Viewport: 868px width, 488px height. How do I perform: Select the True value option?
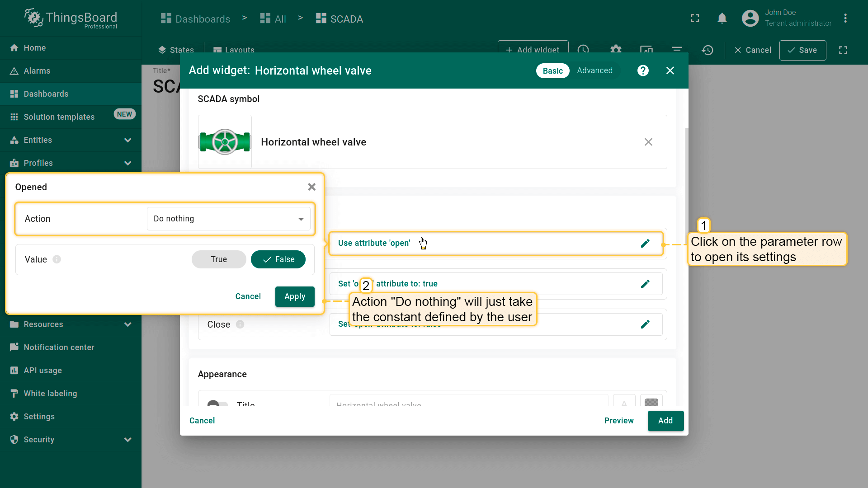click(219, 259)
